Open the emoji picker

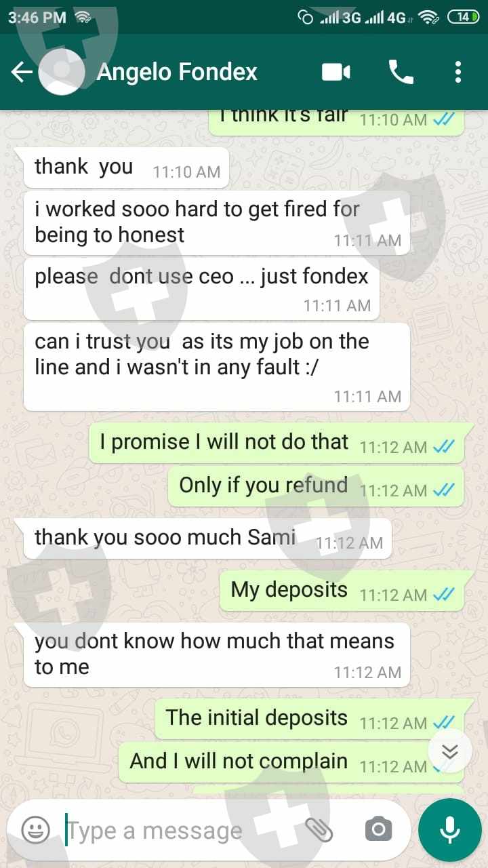[x=35, y=829]
